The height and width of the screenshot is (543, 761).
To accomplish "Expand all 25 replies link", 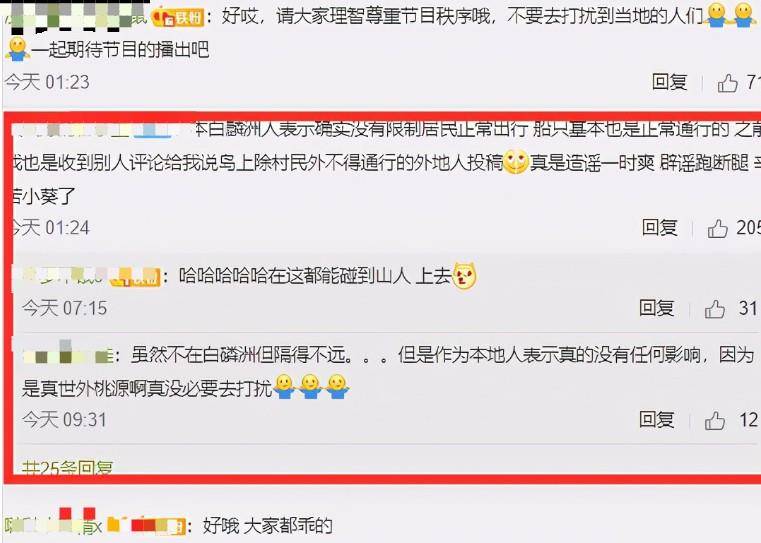I will pos(67,468).
